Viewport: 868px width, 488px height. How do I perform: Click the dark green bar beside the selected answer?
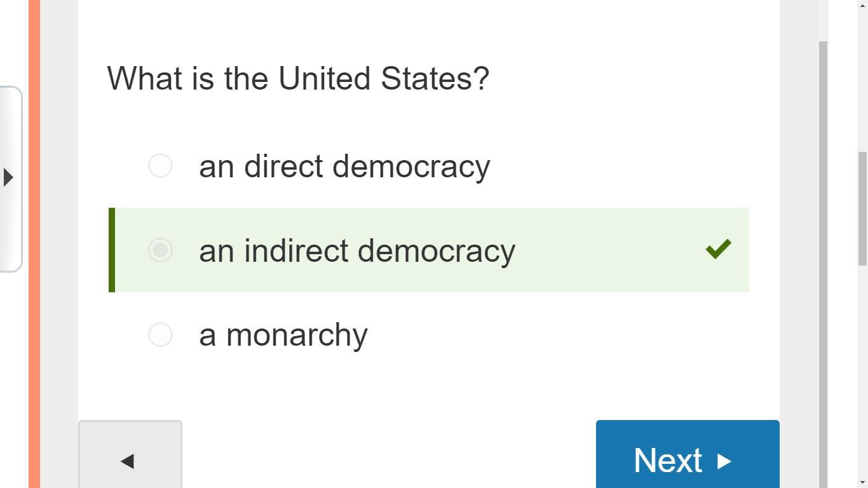112,250
